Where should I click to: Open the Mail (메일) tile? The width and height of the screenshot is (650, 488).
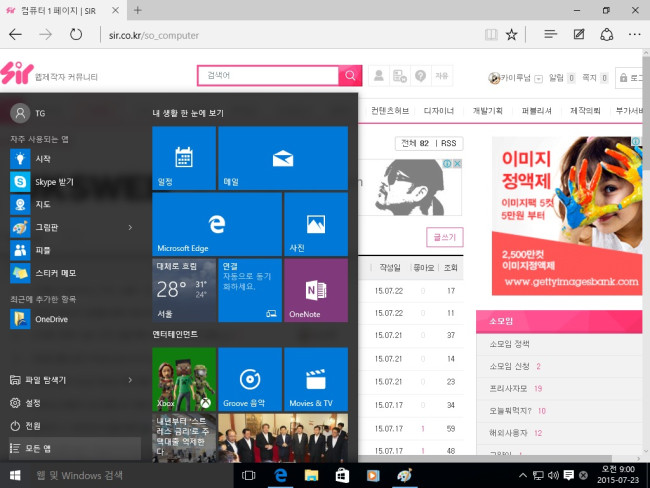[x=282, y=158]
